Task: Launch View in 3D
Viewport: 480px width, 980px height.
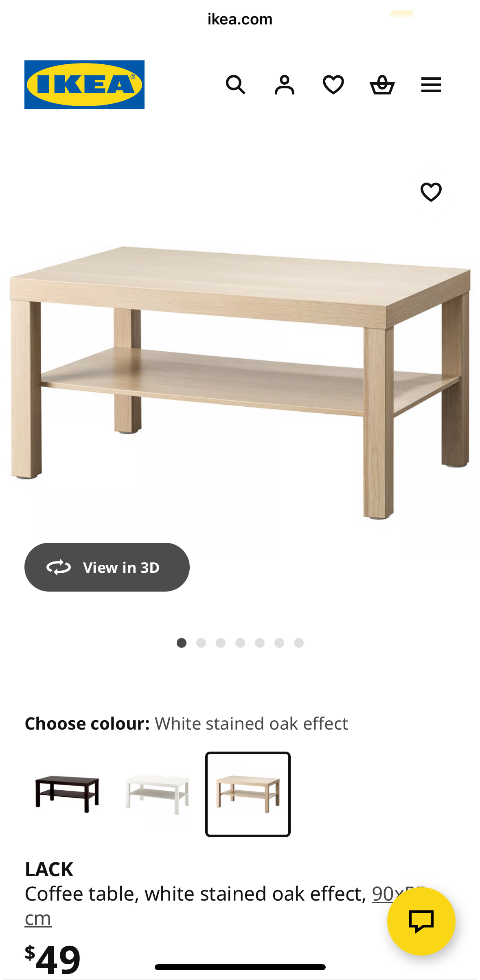Action: (x=107, y=567)
